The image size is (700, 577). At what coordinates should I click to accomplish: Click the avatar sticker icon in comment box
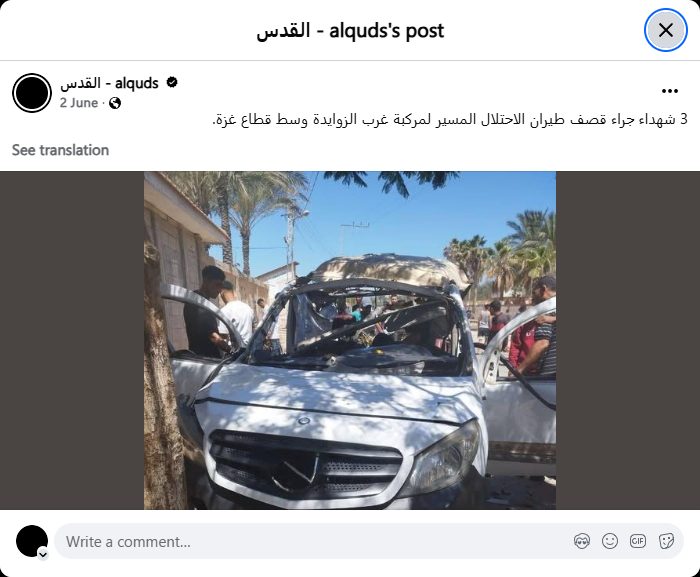coord(582,541)
